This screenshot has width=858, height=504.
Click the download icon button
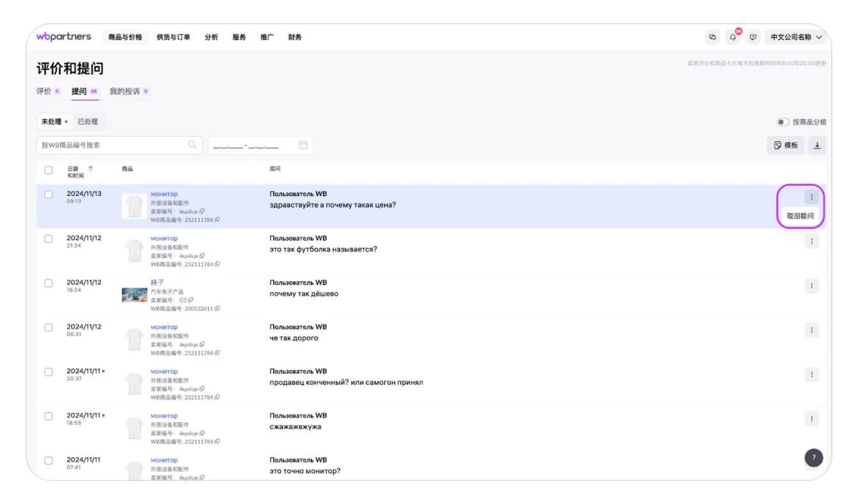tap(817, 145)
